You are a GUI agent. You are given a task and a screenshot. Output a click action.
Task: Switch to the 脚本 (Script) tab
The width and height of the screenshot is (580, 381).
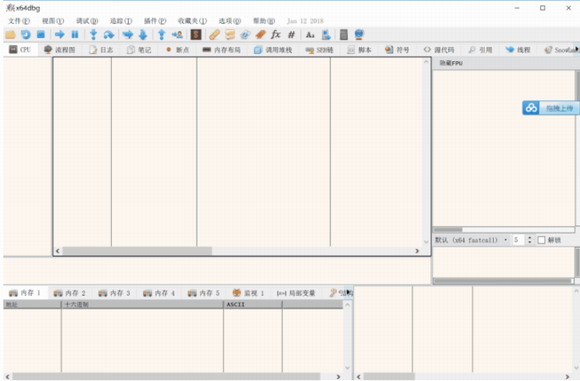tap(359, 50)
